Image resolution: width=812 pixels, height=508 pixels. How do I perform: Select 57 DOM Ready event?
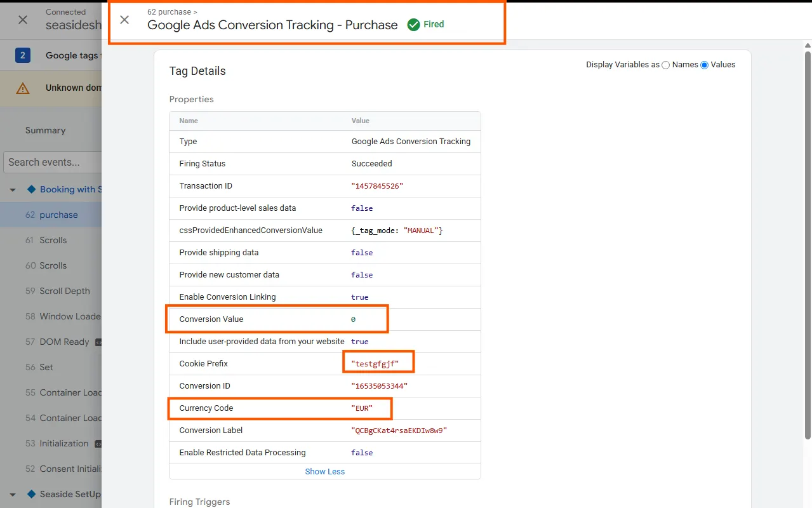[51, 342]
